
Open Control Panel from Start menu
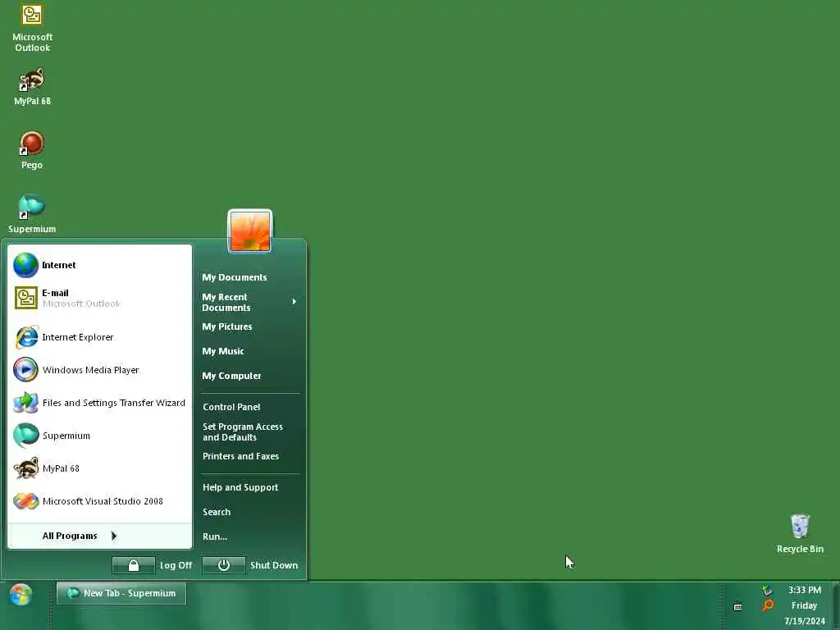point(231,407)
